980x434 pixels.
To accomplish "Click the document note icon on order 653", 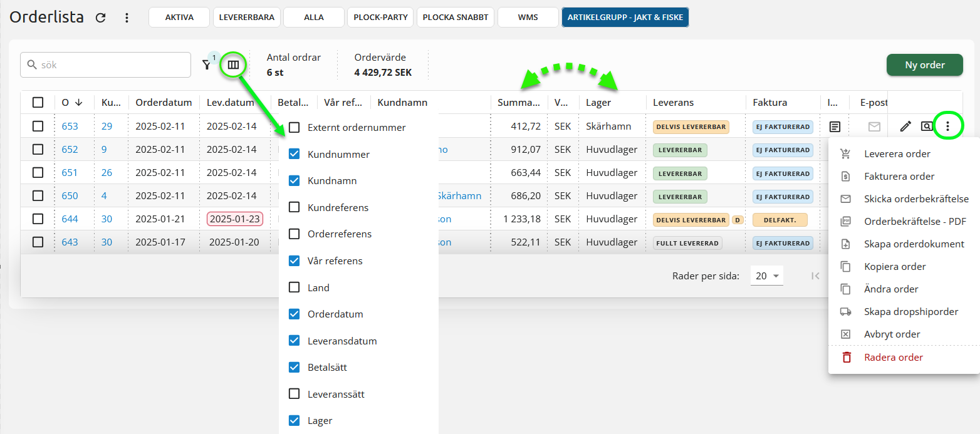I will [x=834, y=127].
